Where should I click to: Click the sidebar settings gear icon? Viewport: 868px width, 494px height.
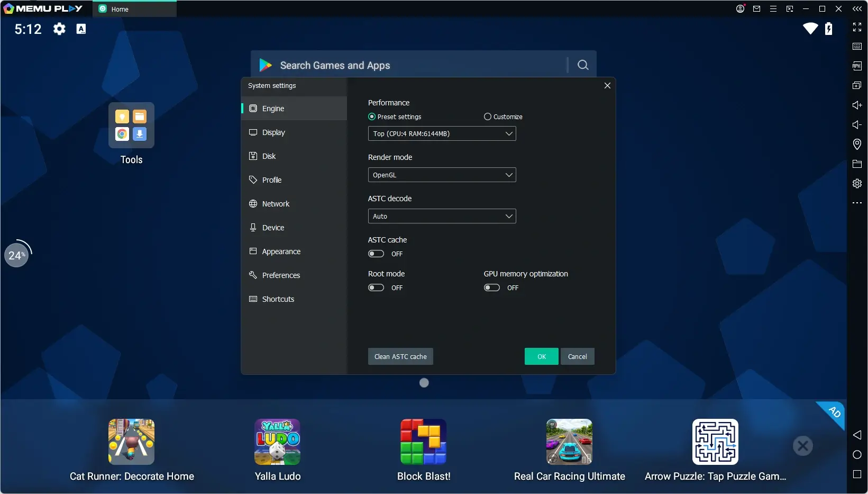(857, 183)
